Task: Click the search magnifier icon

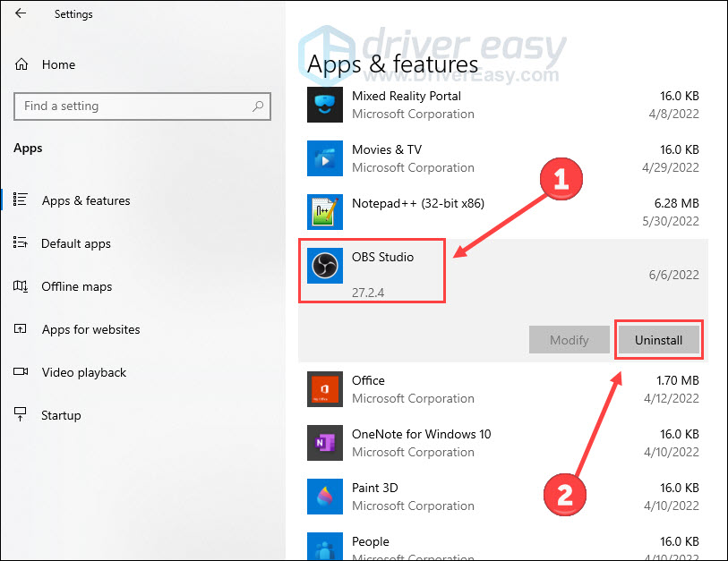Action: (x=258, y=106)
